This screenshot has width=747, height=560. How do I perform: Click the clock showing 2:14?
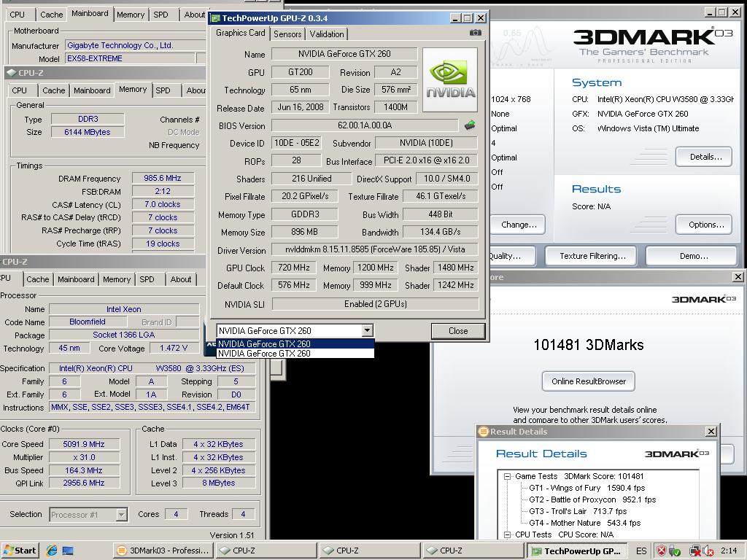tap(729, 551)
